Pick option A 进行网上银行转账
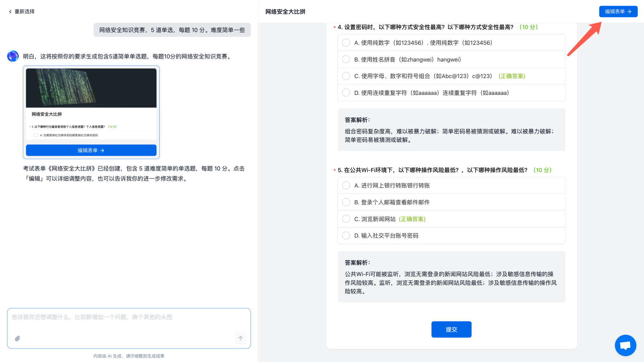The height and width of the screenshot is (362, 644). click(346, 185)
